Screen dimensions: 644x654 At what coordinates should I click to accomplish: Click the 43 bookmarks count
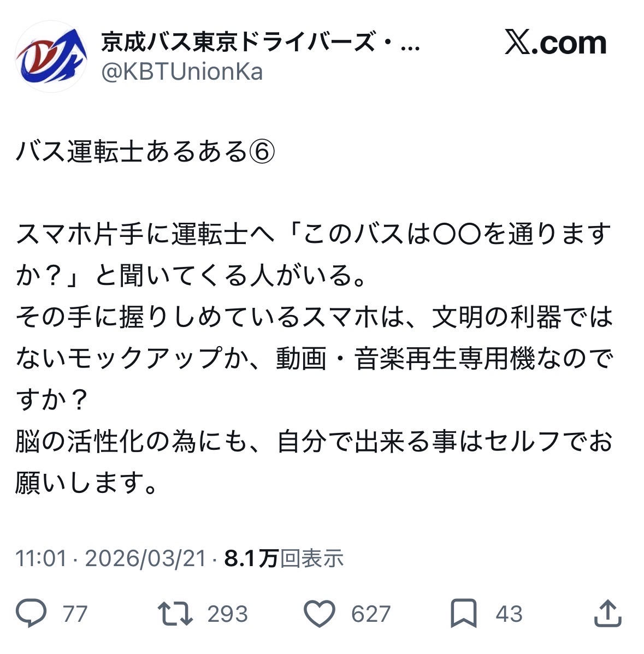tap(509, 614)
